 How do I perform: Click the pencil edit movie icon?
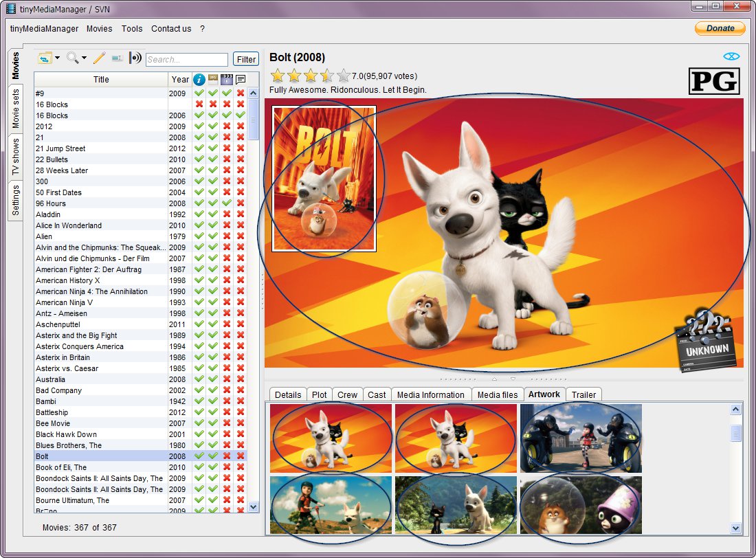coord(100,58)
